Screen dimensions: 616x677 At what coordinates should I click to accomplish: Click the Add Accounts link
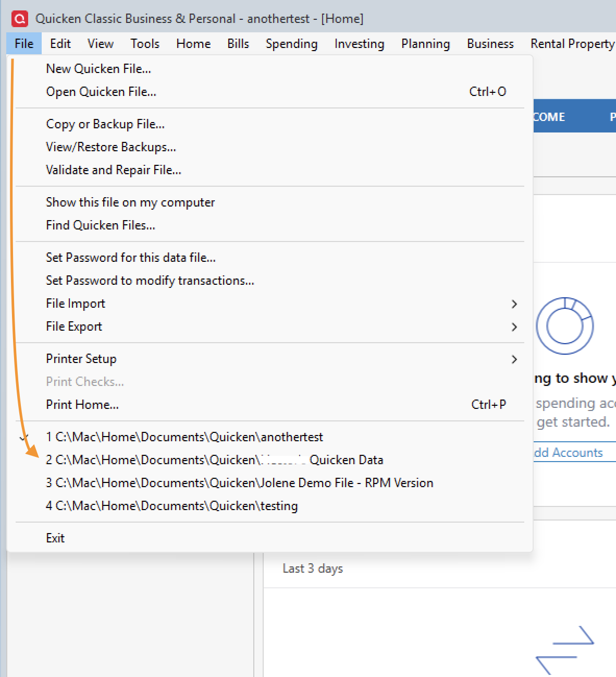[x=568, y=453]
